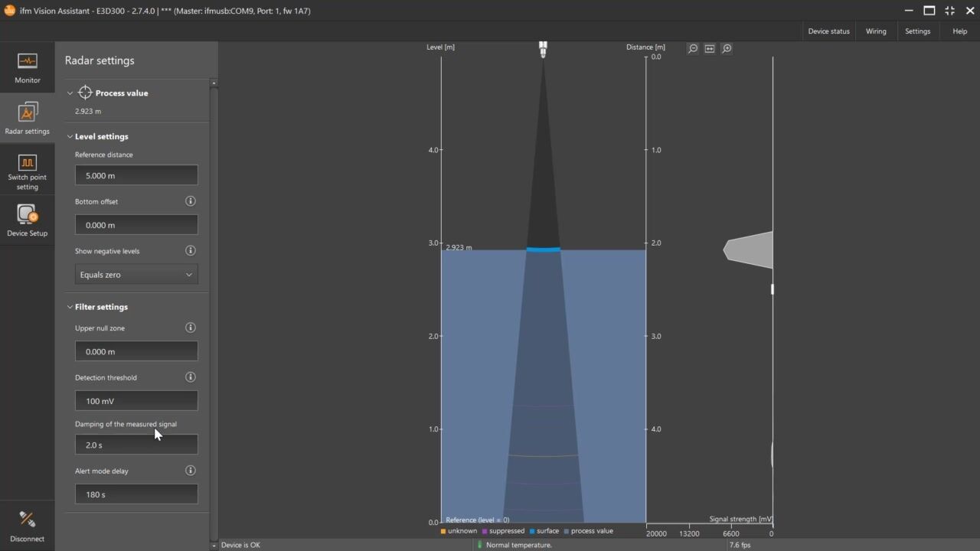Image resolution: width=980 pixels, height=551 pixels.
Task: Show info for Bottom offset
Action: (191, 201)
